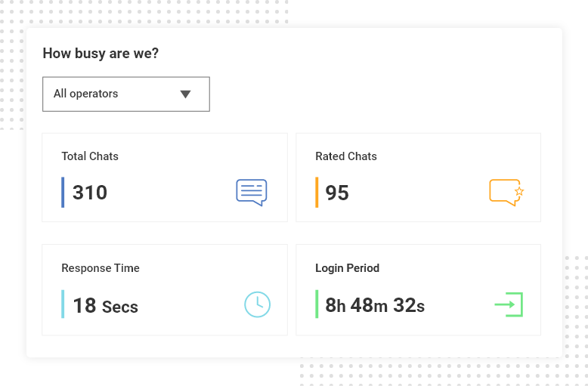Click the Response Time label
The height and width of the screenshot is (386, 588).
click(101, 268)
